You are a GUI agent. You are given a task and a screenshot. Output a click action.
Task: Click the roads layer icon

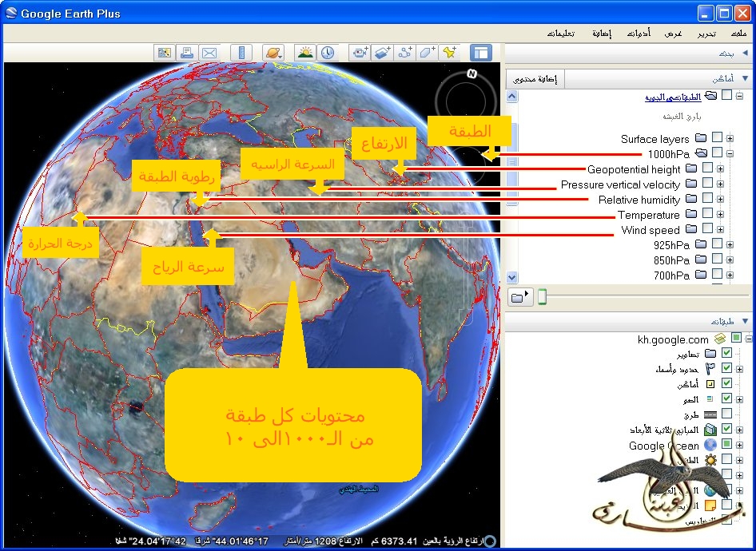coord(710,414)
